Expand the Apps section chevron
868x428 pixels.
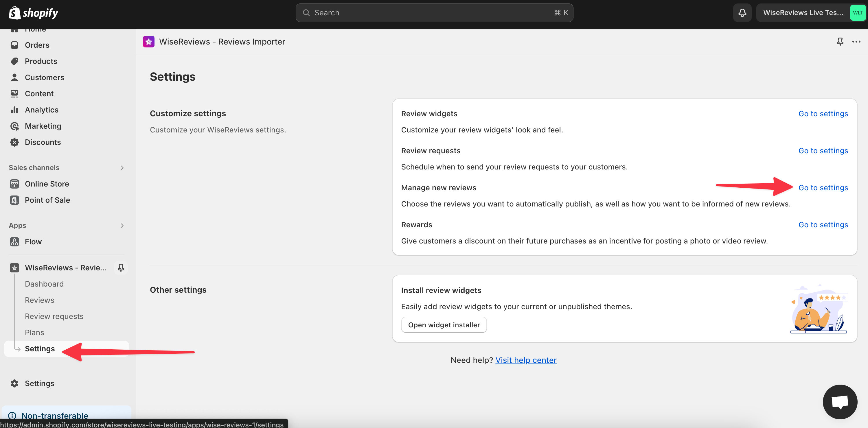(x=122, y=226)
